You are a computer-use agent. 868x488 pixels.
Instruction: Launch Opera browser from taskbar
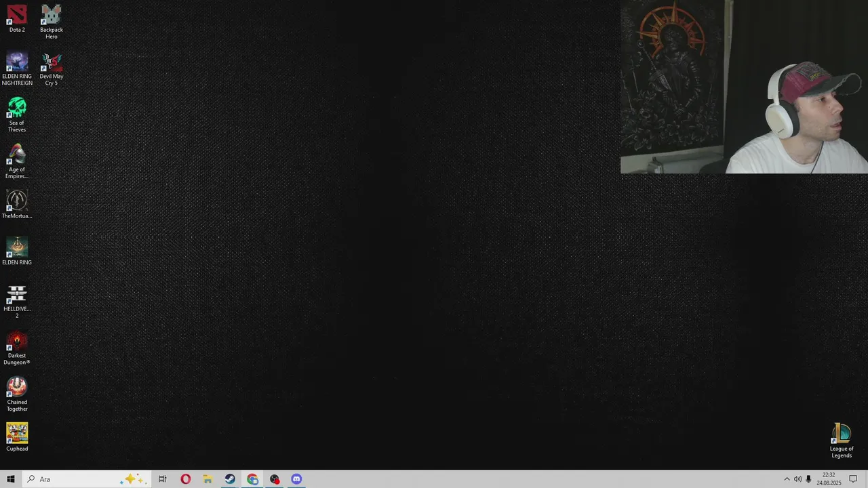click(x=185, y=479)
